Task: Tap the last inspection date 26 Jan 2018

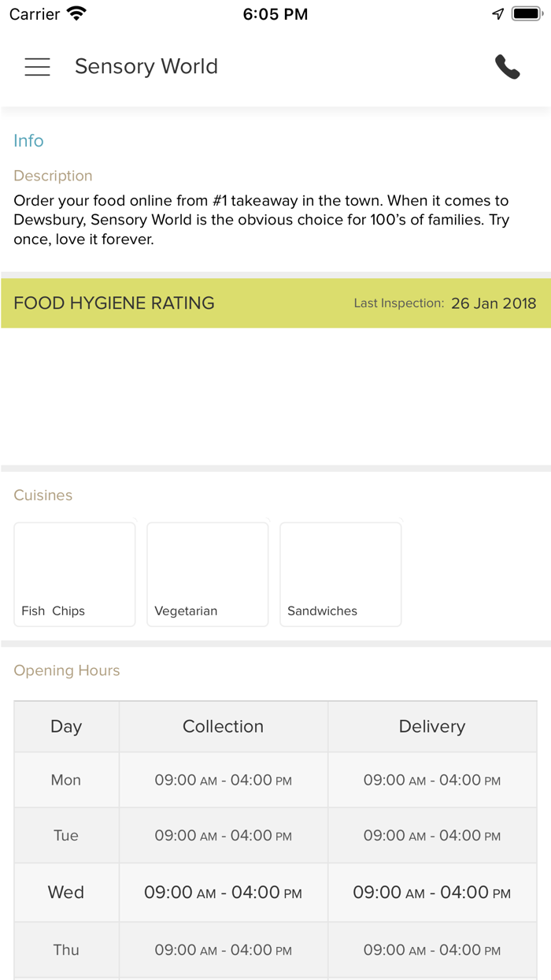Action: 494,303
